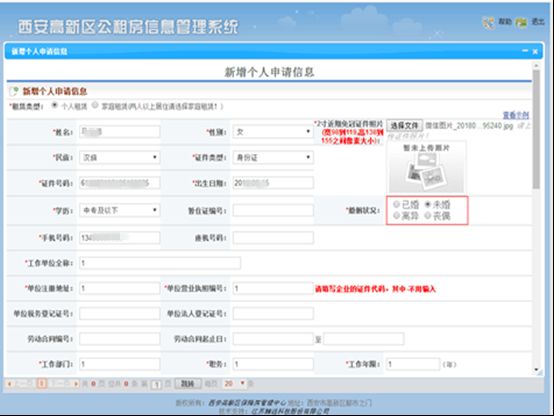Click the 出生日期 birth date field
The width and height of the screenshot is (554, 416).
click(x=273, y=183)
